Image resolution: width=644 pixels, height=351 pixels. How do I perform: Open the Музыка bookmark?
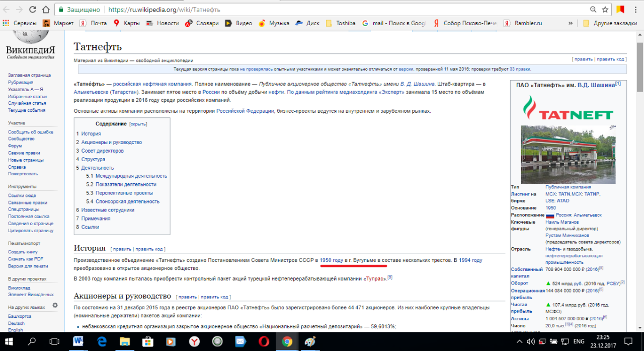(274, 23)
